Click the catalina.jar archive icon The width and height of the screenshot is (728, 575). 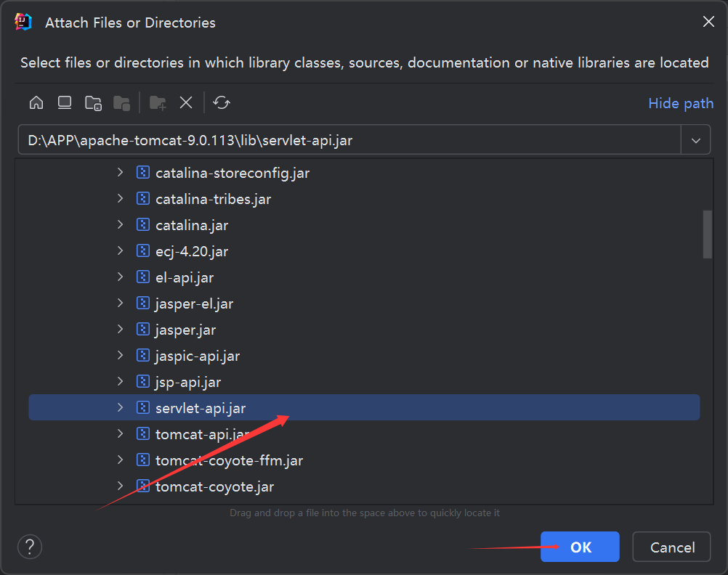[143, 225]
